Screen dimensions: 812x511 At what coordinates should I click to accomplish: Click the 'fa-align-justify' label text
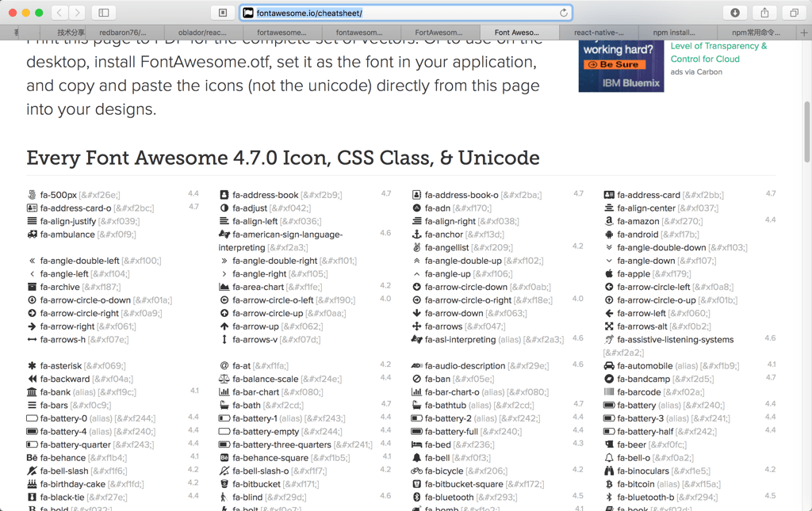coord(68,221)
